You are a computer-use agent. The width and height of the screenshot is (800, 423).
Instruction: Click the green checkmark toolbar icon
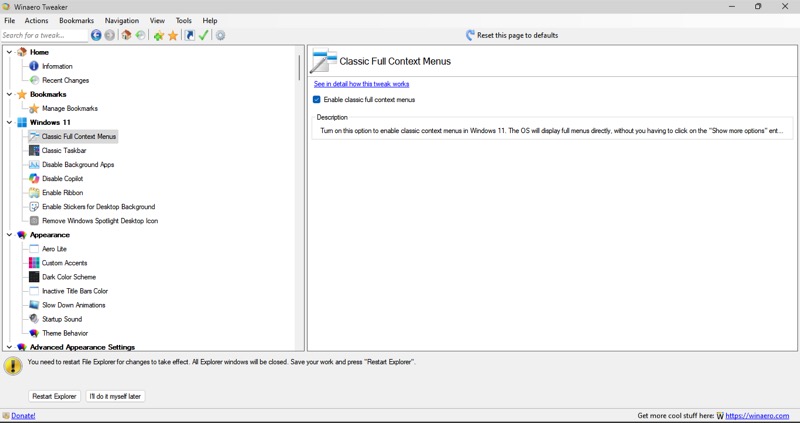(204, 35)
